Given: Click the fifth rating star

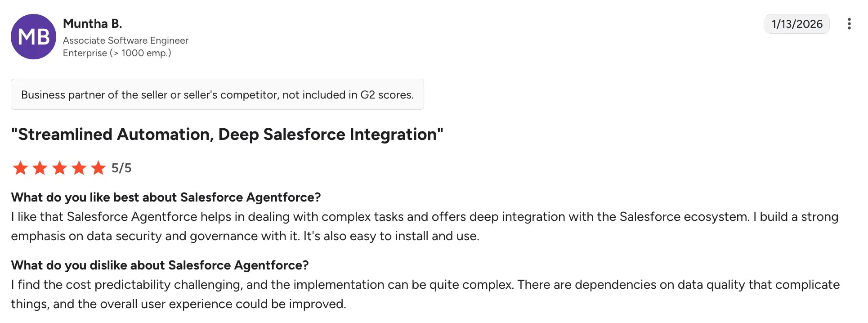Looking at the screenshot, I should [98, 168].
